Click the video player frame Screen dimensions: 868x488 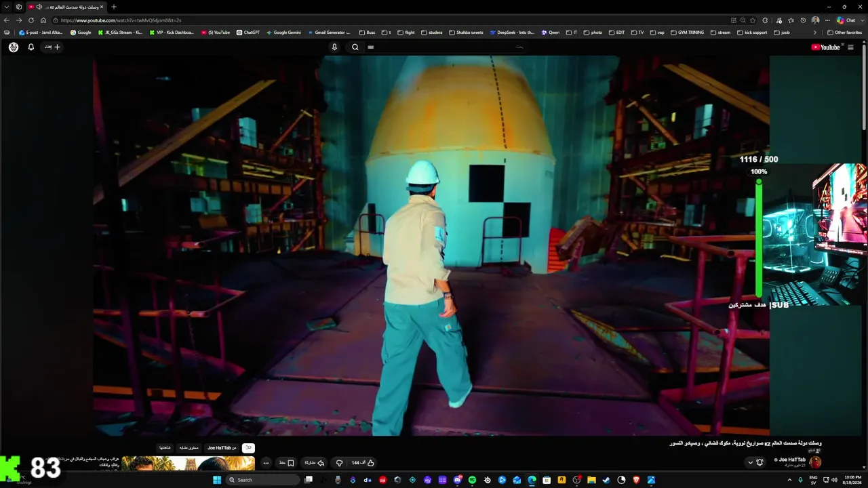(x=431, y=245)
